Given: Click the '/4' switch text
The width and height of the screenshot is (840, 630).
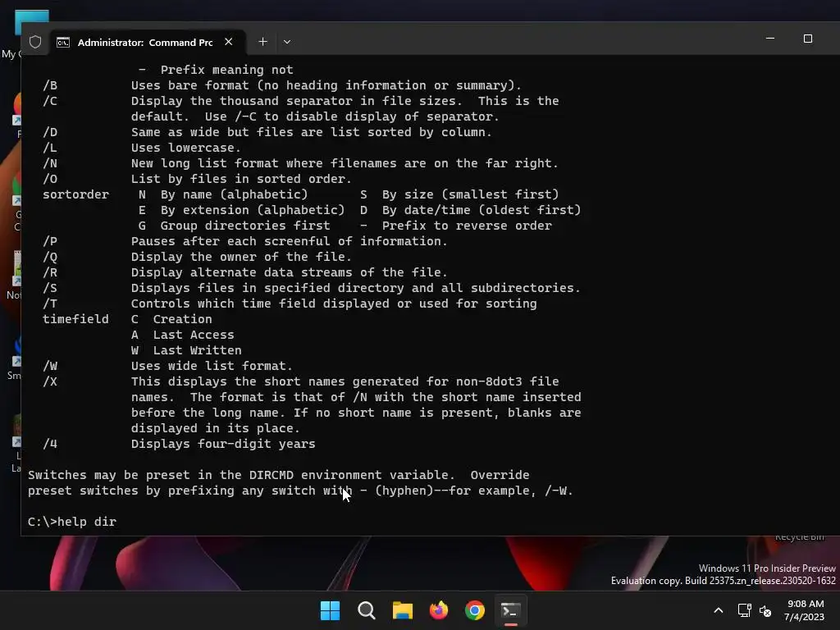Looking at the screenshot, I should pyautogui.click(x=50, y=444).
